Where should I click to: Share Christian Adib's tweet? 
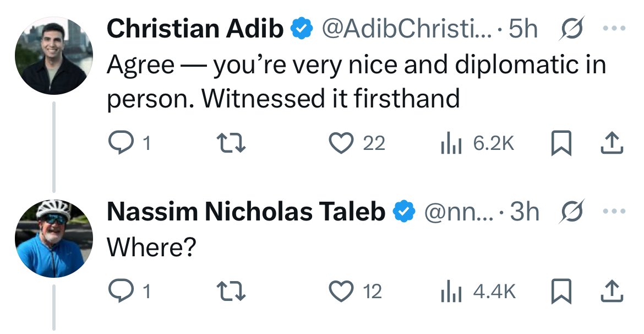tap(612, 143)
